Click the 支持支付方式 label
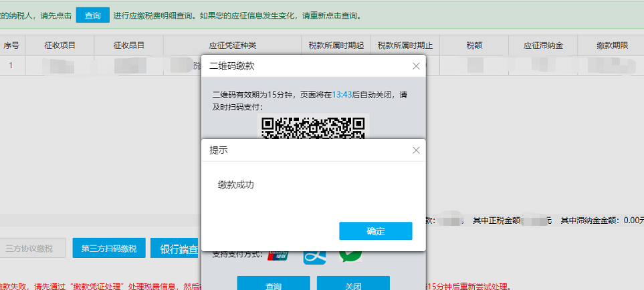 pyautogui.click(x=238, y=255)
